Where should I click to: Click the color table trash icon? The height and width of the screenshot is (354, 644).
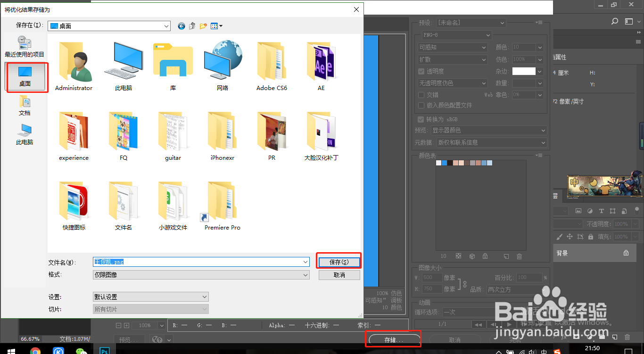click(x=519, y=256)
